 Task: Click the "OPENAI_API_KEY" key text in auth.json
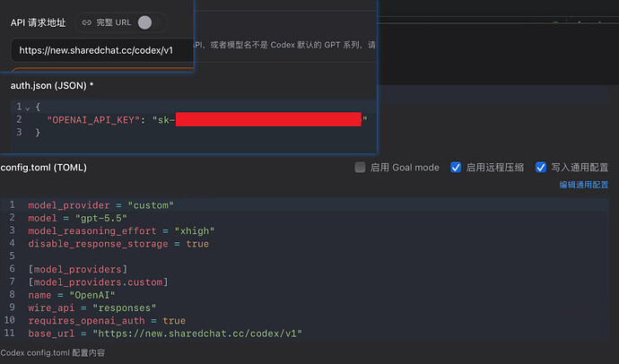coord(93,120)
